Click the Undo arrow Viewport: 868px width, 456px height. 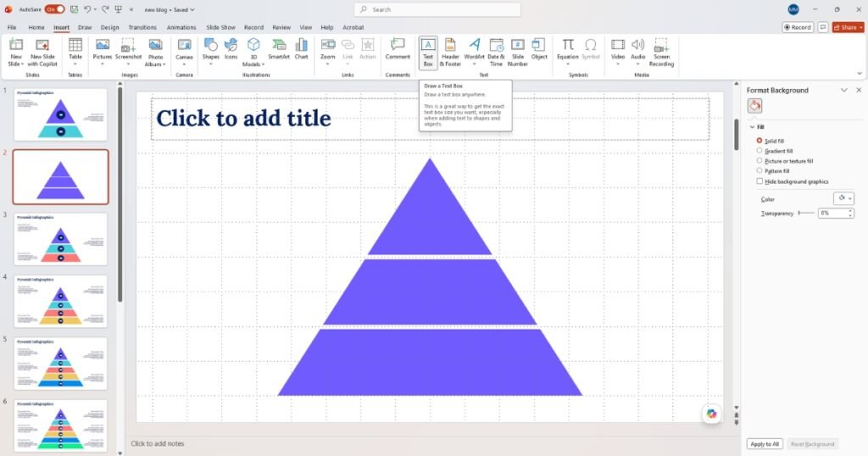87,9
